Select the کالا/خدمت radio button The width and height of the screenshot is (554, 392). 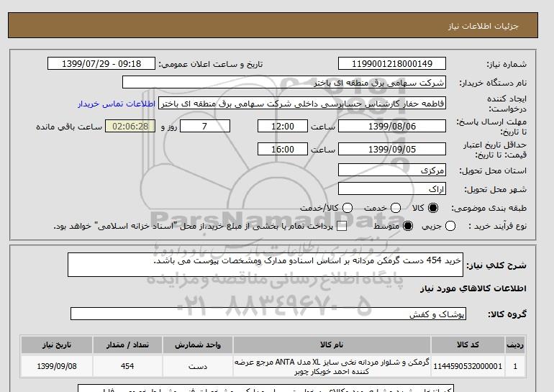[x=348, y=208]
